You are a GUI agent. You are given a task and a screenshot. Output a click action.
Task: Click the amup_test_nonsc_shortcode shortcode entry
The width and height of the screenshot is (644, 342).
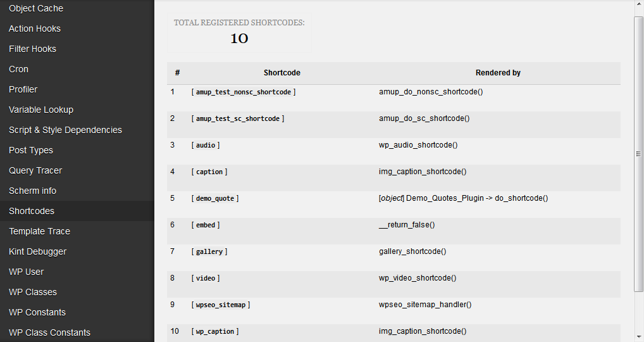[244, 92]
